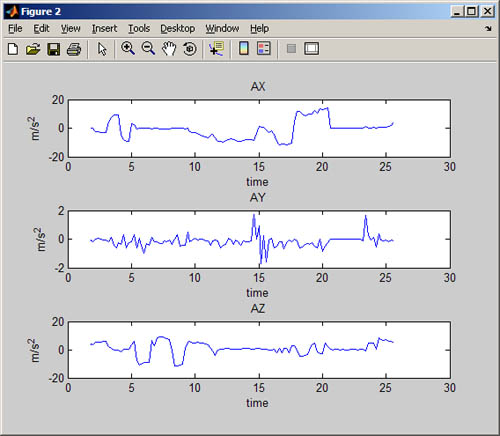Click the Show Plot Tools icon

pyautogui.click(x=311, y=49)
